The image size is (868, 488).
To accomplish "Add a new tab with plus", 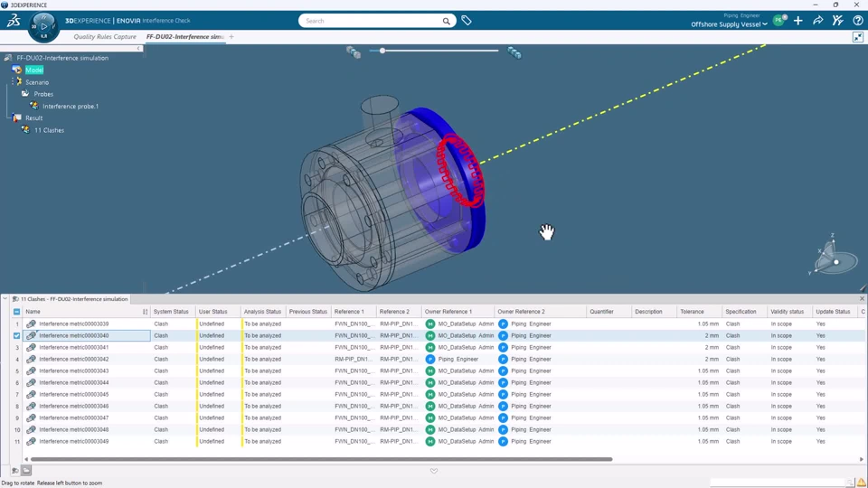I will [x=231, y=36].
